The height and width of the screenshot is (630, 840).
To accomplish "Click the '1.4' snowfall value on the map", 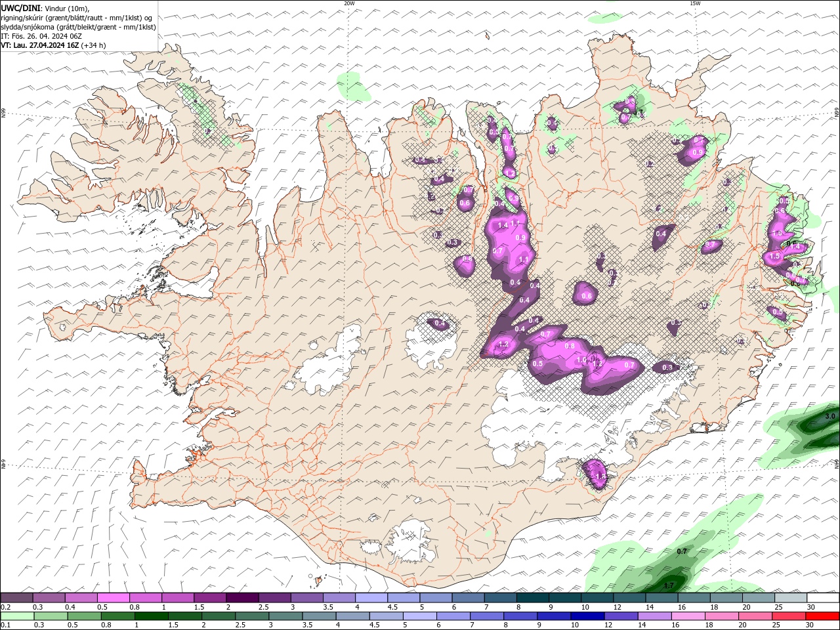I will [503, 225].
